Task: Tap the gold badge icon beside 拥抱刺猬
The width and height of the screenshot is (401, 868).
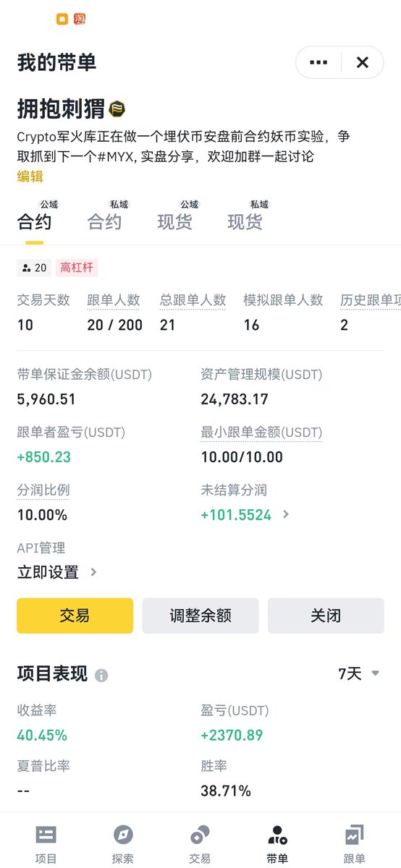Action: pyautogui.click(x=117, y=109)
